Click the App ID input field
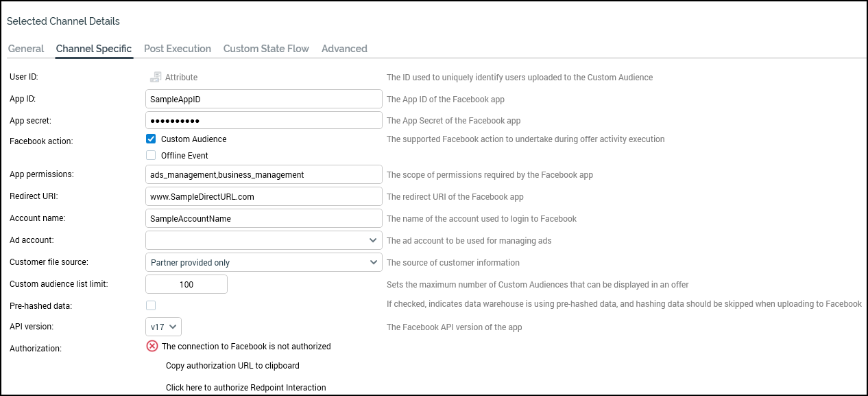The width and height of the screenshot is (868, 396). pos(264,99)
